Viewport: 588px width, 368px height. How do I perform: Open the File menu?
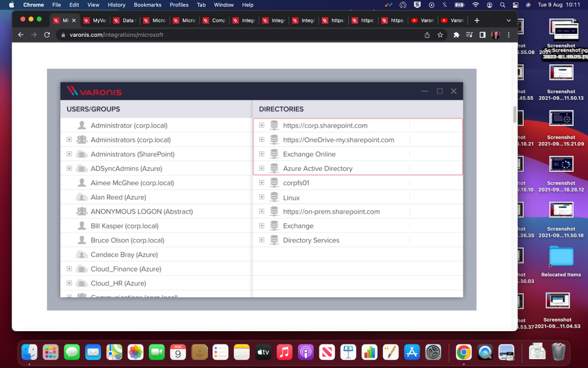[57, 5]
